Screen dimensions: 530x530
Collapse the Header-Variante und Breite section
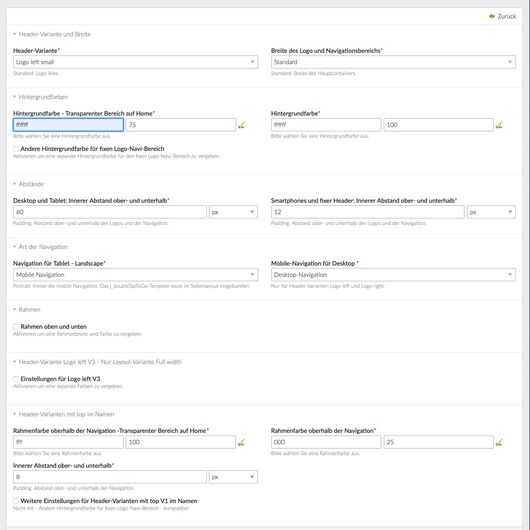pyautogui.click(x=15, y=34)
